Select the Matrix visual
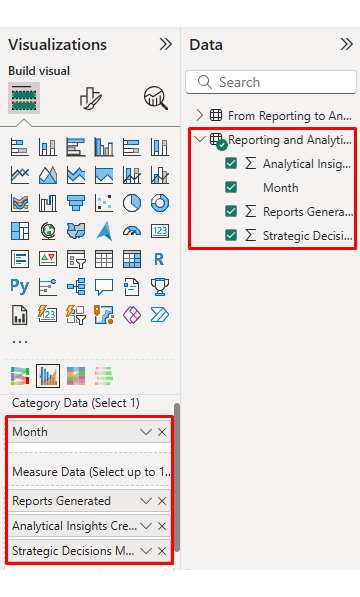Image resolution: width=360 pixels, height=597 pixels. click(x=132, y=259)
